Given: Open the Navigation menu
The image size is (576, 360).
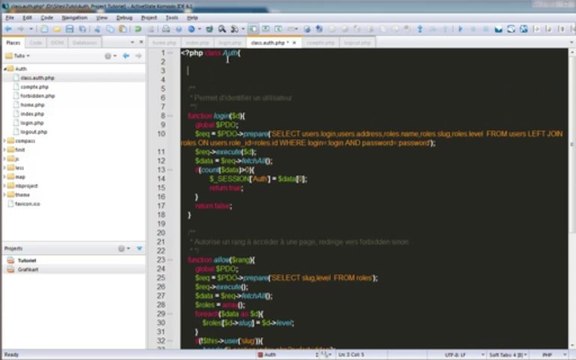Looking at the screenshot, I should point(74,18).
